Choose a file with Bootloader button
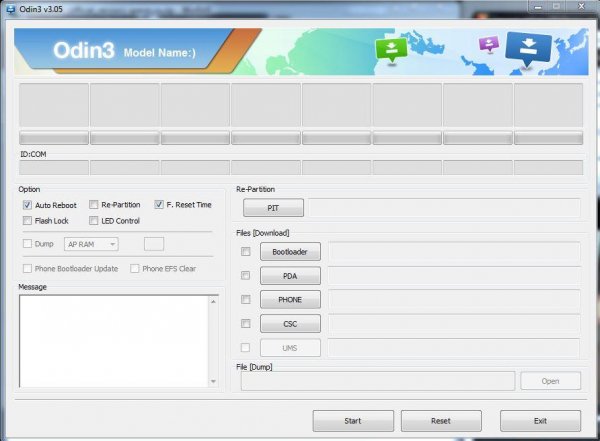Screen dimensions: 600x441 point(290,252)
